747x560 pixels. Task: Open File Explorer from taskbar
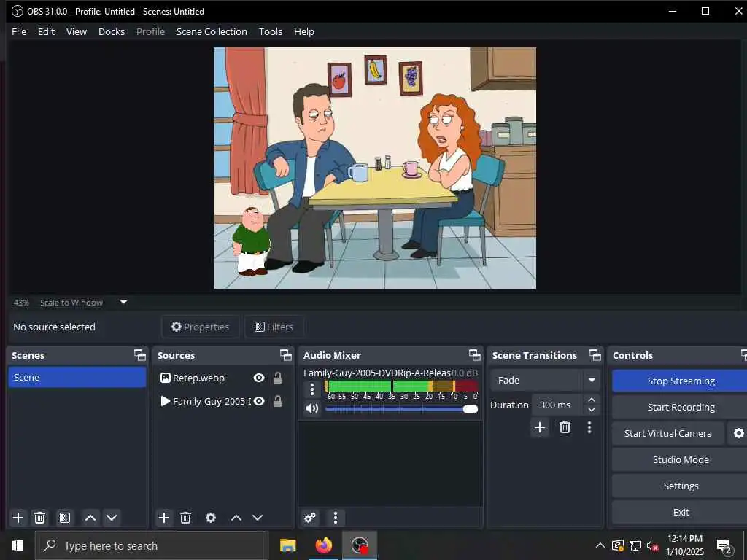pyautogui.click(x=287, y=545)
